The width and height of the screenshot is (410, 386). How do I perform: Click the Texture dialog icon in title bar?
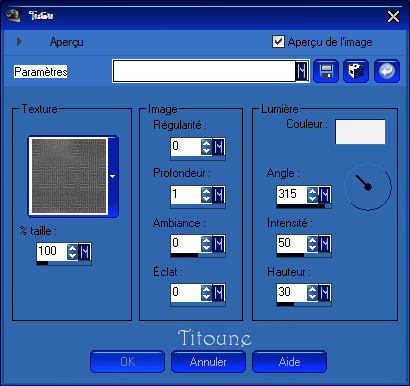point(14,15)
